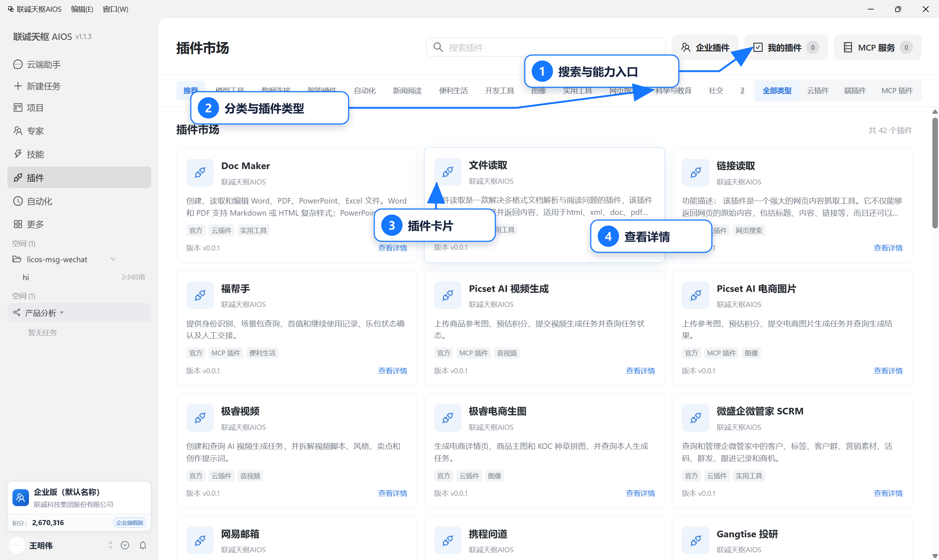Click the 携程问道 plugin icon
Screen dimensions: 939x560
448,540
